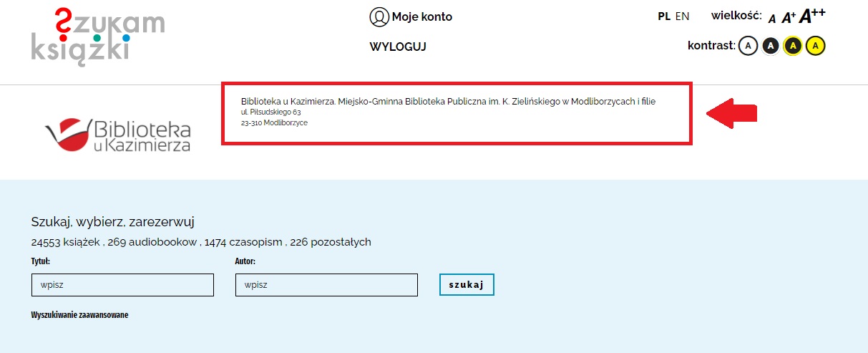This screenshot has width=868, height=353.
Task: Switch language to PL
Action: [x=664, y=16]
